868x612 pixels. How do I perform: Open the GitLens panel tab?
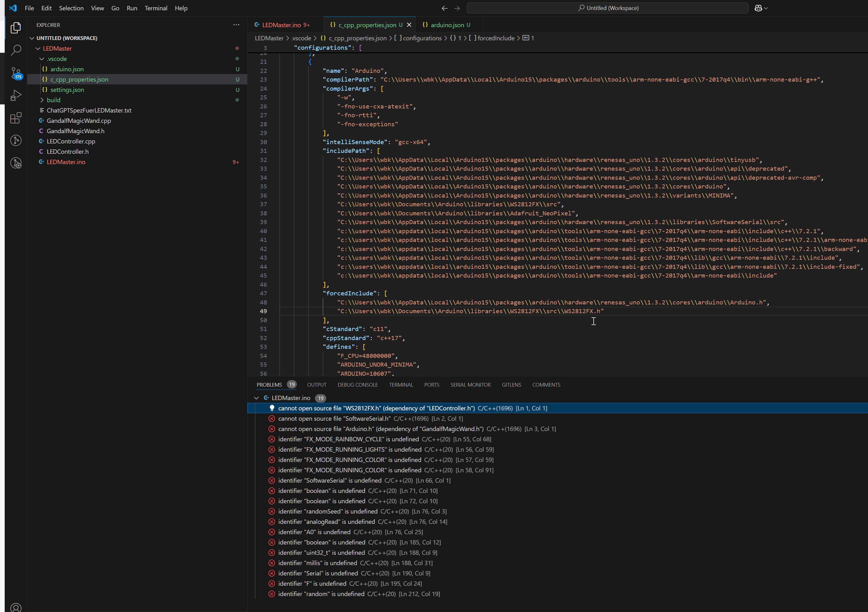[511, 385]
